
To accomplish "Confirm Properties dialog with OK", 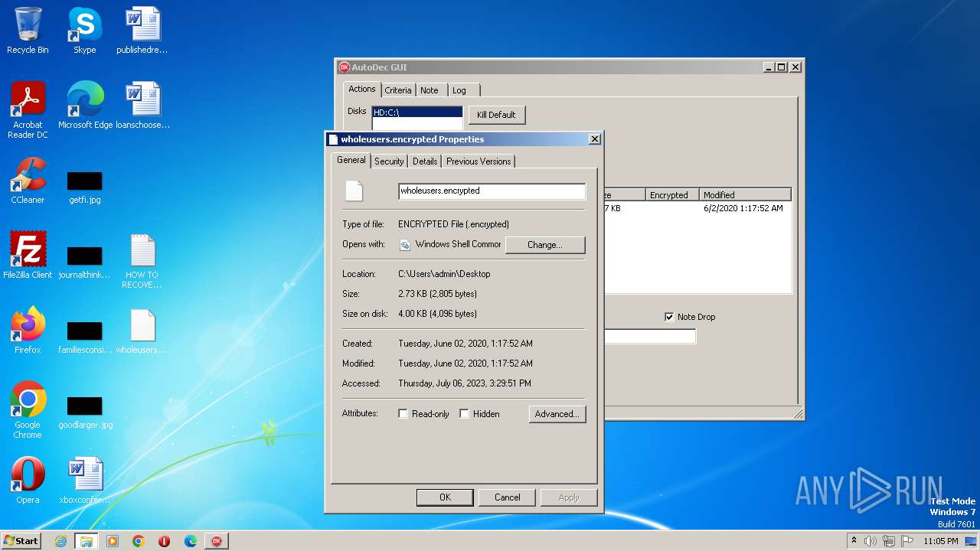I will [445, 497].
